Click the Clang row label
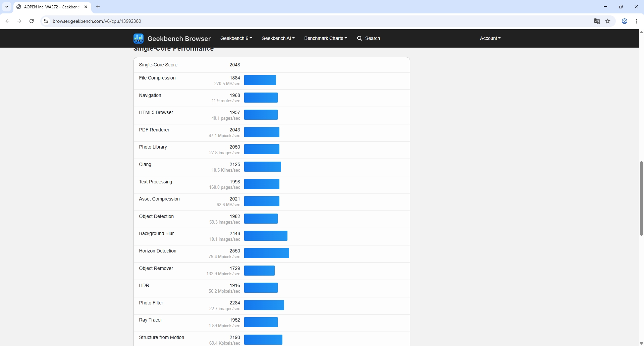 pyautogui.click(x=145, y=164)
